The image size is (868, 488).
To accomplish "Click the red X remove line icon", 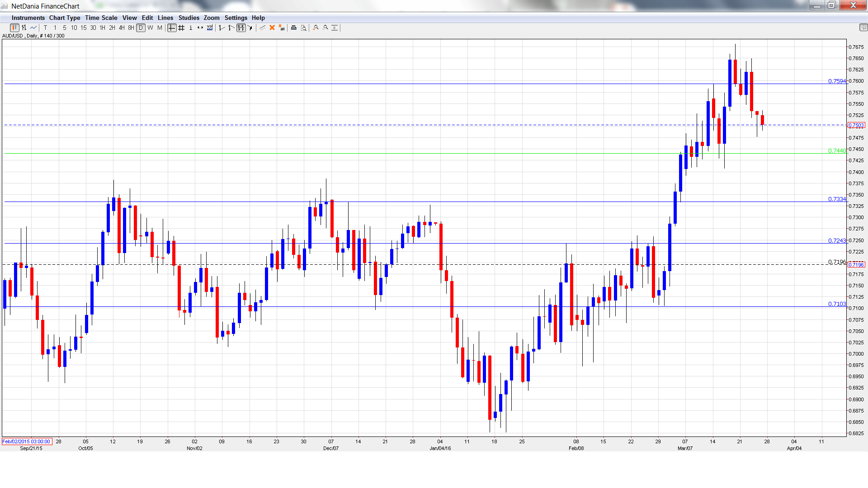I will coord(272,28).
